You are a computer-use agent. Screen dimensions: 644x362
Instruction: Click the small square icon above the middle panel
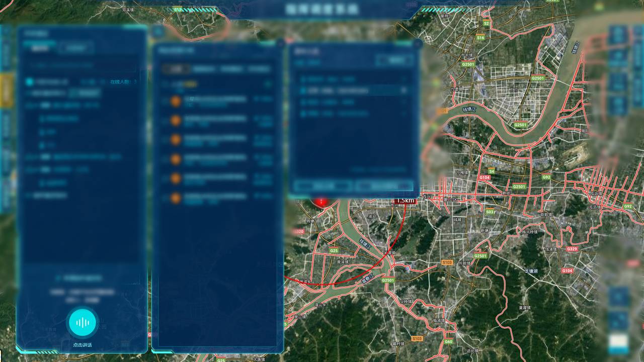pyautogui.click(x=158, y=31)
